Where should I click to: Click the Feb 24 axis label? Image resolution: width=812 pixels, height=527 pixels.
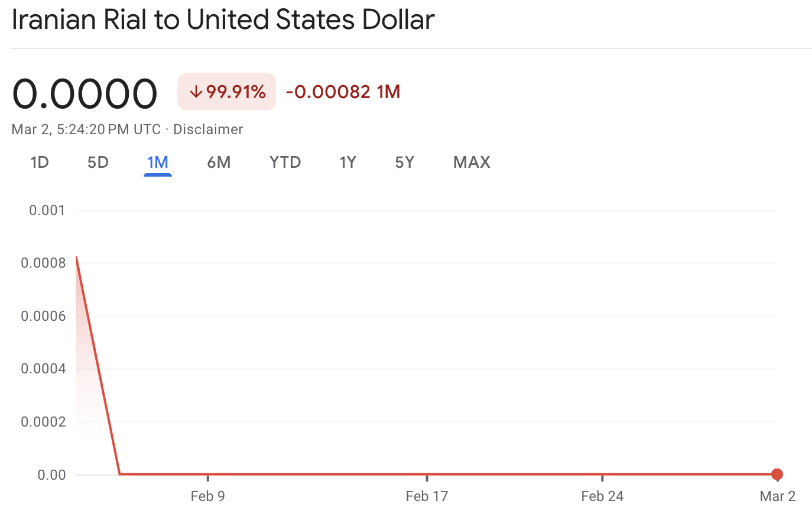pyautogui.click(x=602, y=496)
